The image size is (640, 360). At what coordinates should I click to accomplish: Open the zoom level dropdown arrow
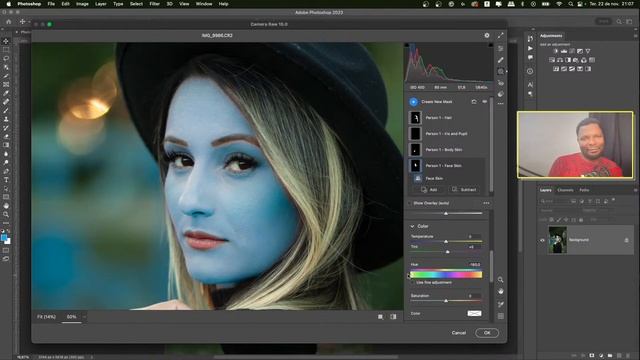[84, 317]
